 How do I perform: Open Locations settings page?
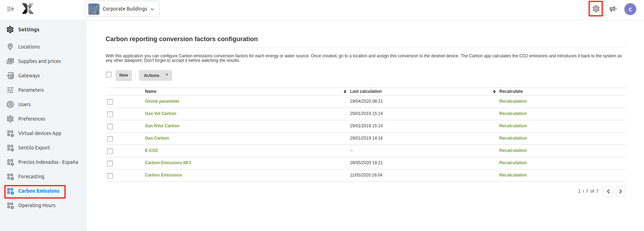click(29, 47)
